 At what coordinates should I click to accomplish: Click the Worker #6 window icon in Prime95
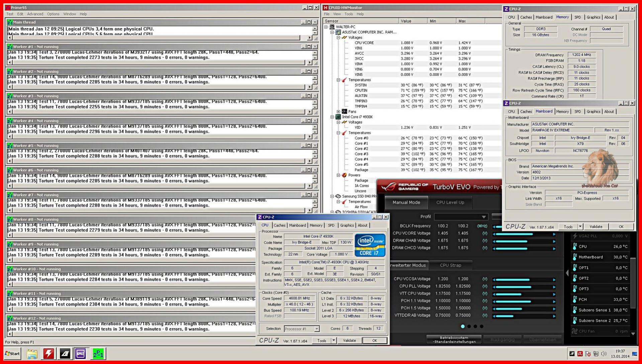coord(10,170)
